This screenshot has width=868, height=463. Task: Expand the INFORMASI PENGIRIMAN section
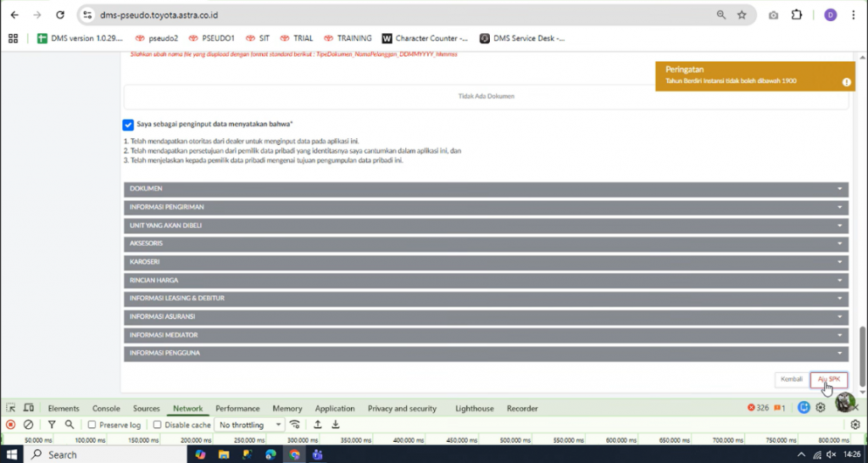pyautogui.click(x=486, y=207)
